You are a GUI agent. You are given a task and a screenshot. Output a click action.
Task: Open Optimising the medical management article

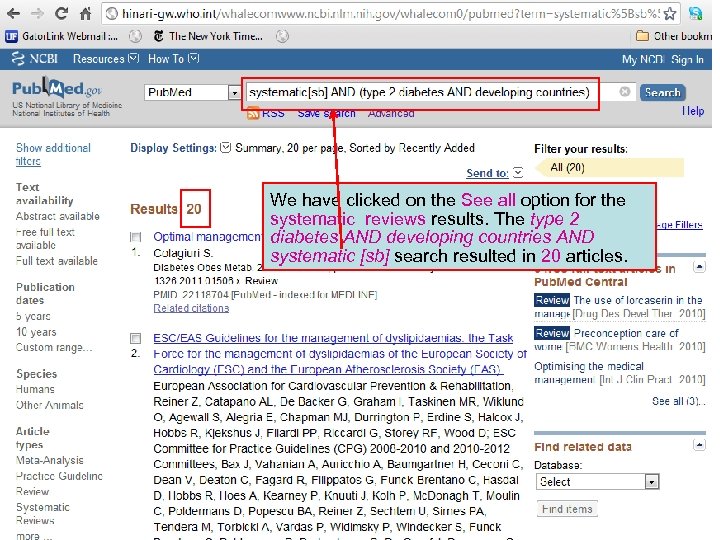589,372
